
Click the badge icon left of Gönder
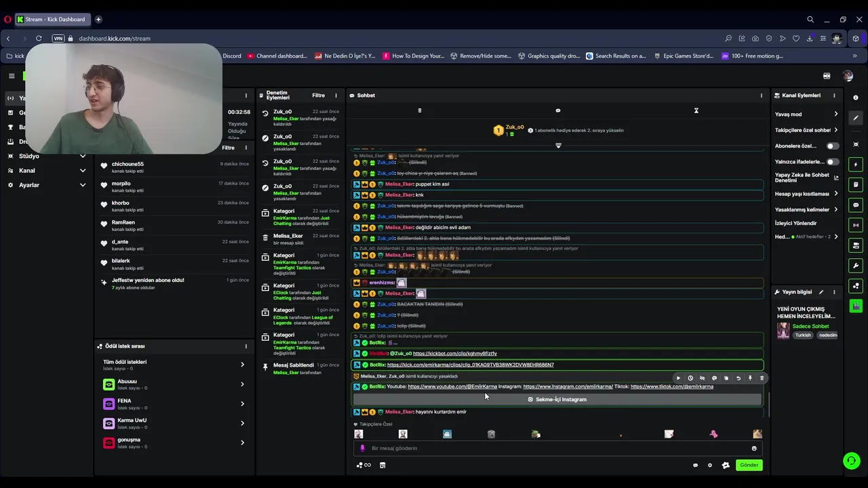(726, 465)
